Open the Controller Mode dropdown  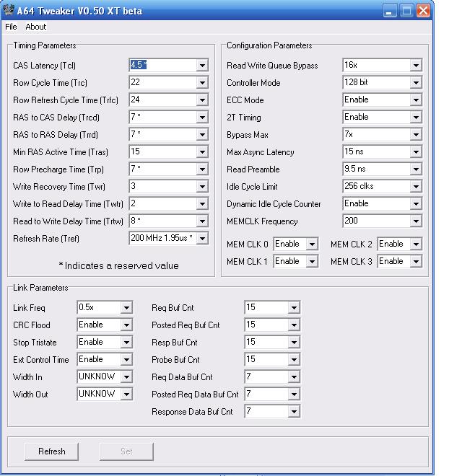tap(416, 82)
